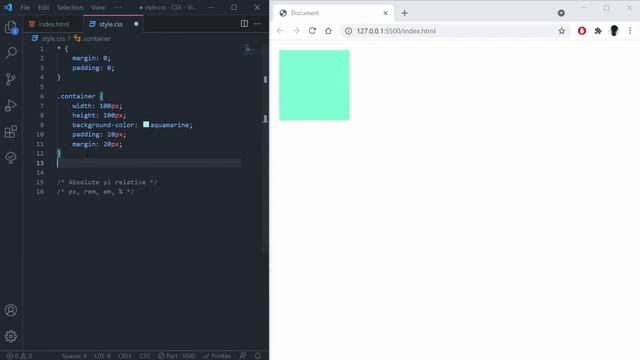Reload the browser page

tap(312, 31)
